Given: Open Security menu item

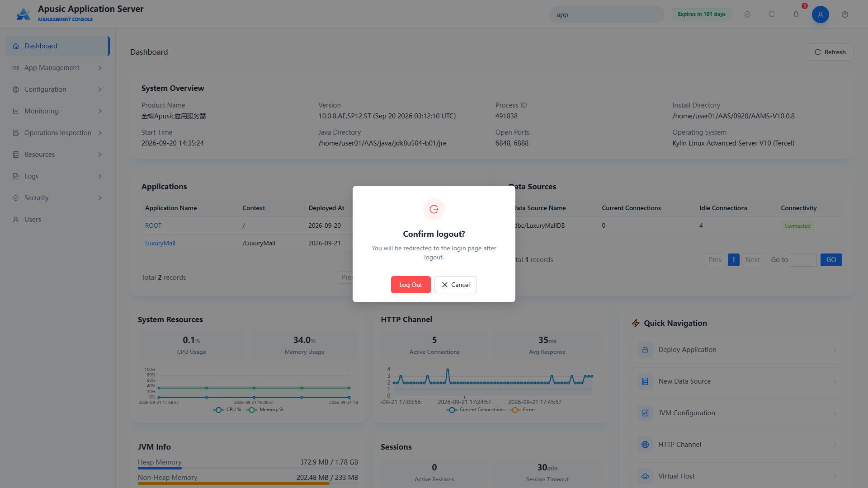Looking at the screenshot, I should click(57, 198).
